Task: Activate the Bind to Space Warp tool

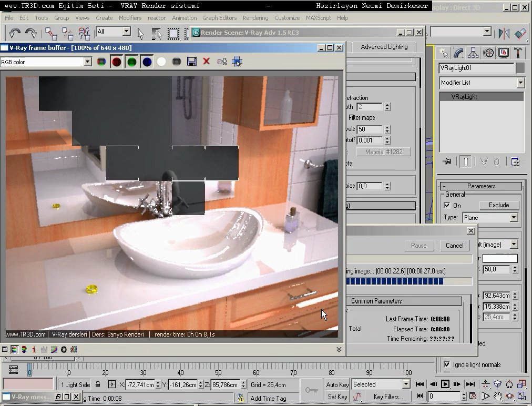Action: coord(84,33)
